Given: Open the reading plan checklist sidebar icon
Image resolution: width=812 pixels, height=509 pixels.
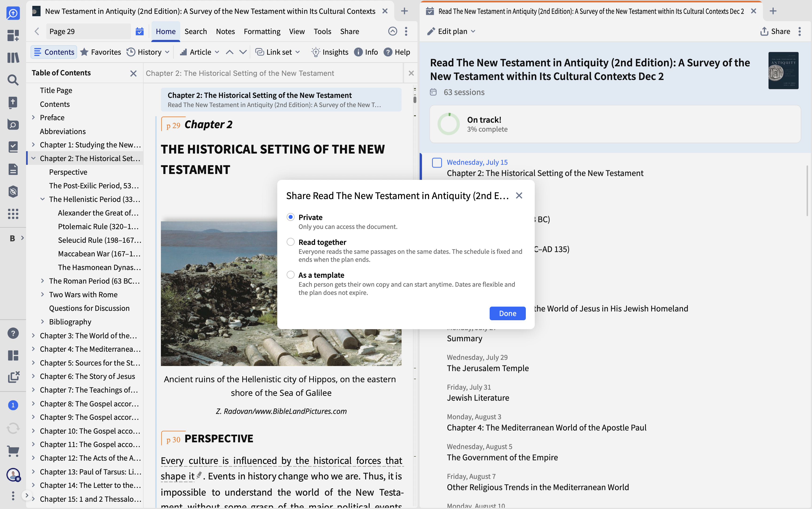Looking at the screenshot, I should point(13,147).
